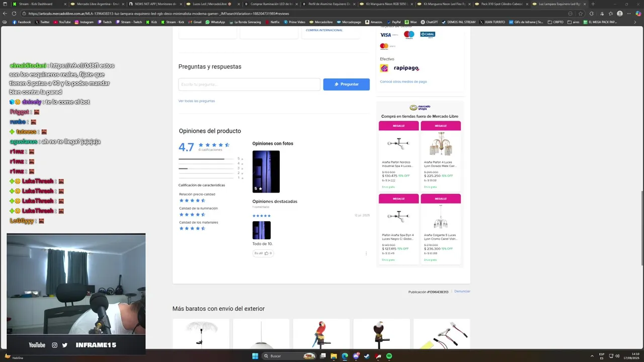This screenshot has height=362, width=644.
Task: Open Steam from taskbar
Action: (367, 356)
